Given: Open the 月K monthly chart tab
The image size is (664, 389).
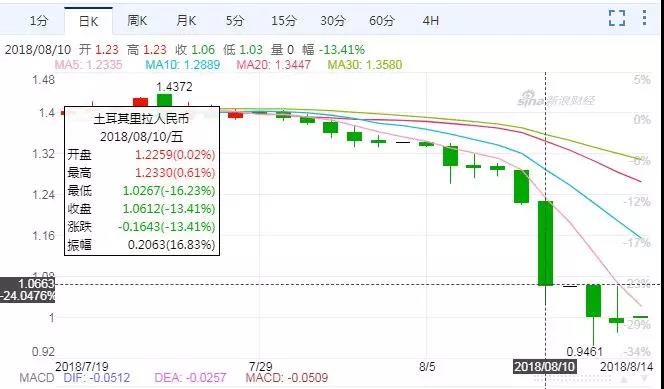Looking at the screenshot, I should tap(186, 20).
